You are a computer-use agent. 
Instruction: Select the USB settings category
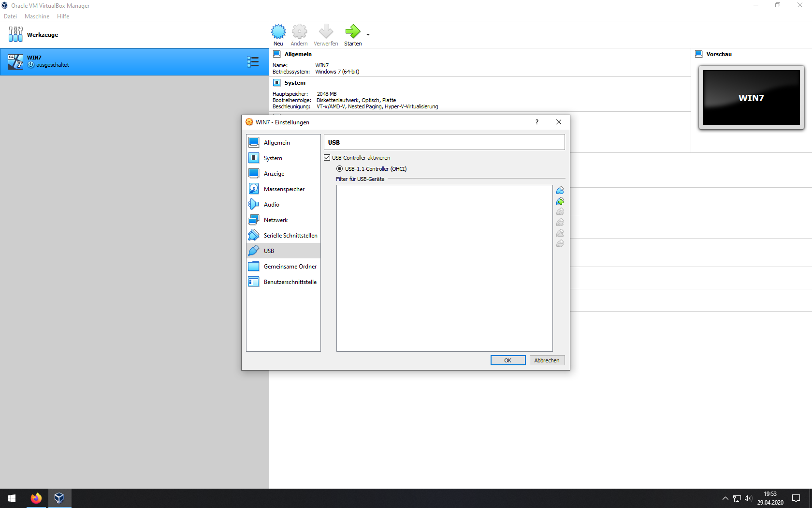tap(283, 251)
